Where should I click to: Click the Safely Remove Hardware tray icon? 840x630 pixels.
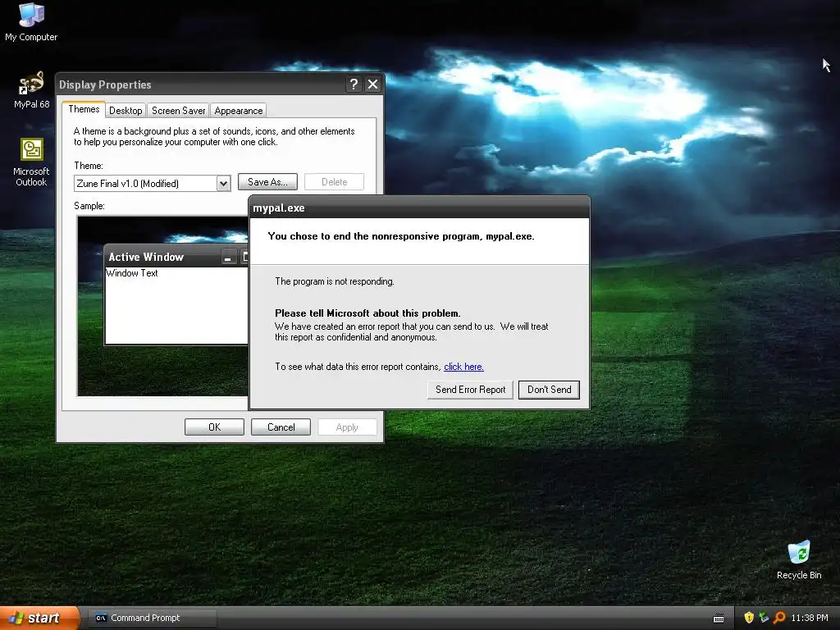[x=764, y=618]
